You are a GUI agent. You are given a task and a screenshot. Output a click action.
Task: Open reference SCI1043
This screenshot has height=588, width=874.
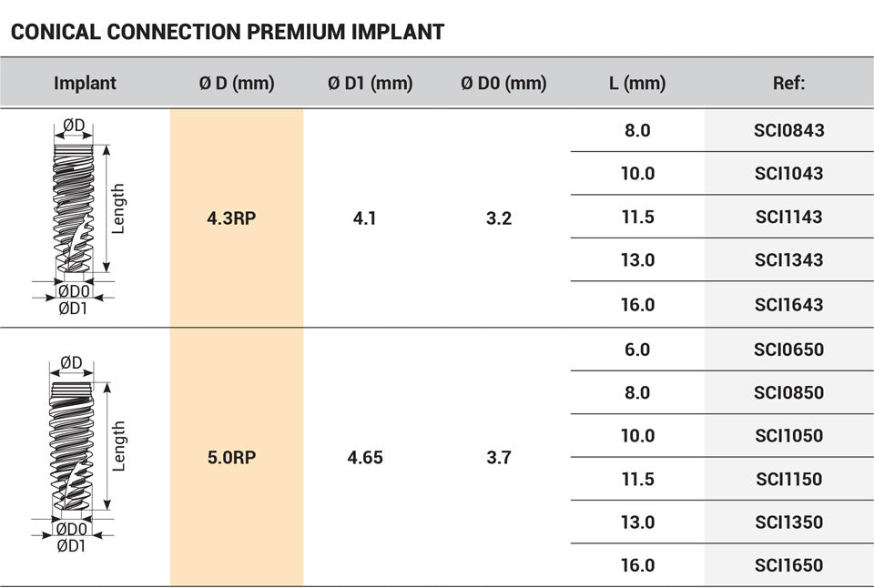[788, 173]
